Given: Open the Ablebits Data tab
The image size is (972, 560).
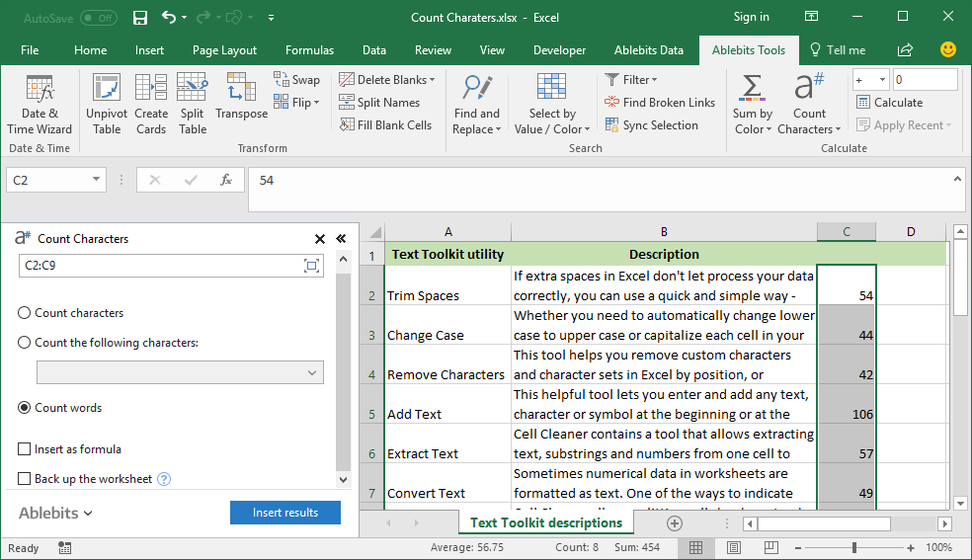Looking at the screenshot, I should point(648,50).
